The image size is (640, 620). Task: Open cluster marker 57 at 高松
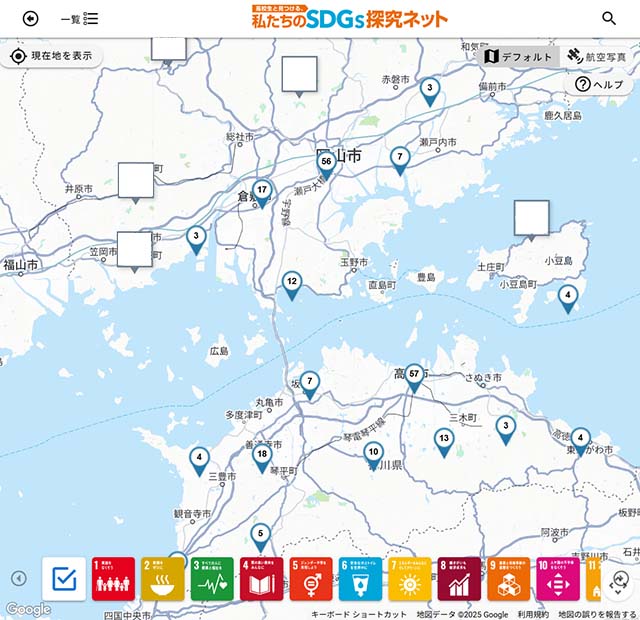414,379
